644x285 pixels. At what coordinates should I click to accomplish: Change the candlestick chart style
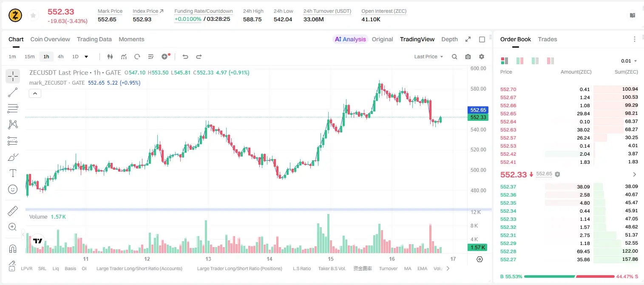click(110, 57)
